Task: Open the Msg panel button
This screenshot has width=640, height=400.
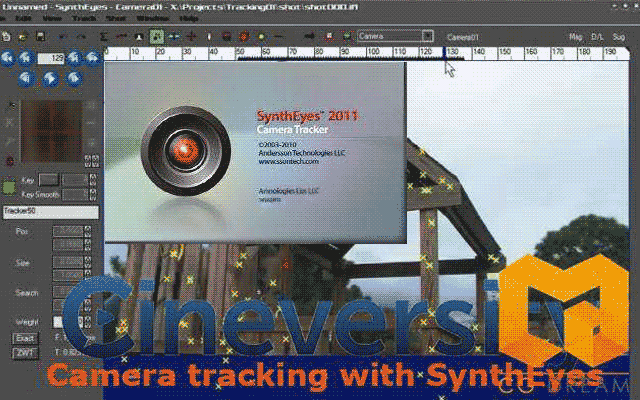Action: pos(576,37)
